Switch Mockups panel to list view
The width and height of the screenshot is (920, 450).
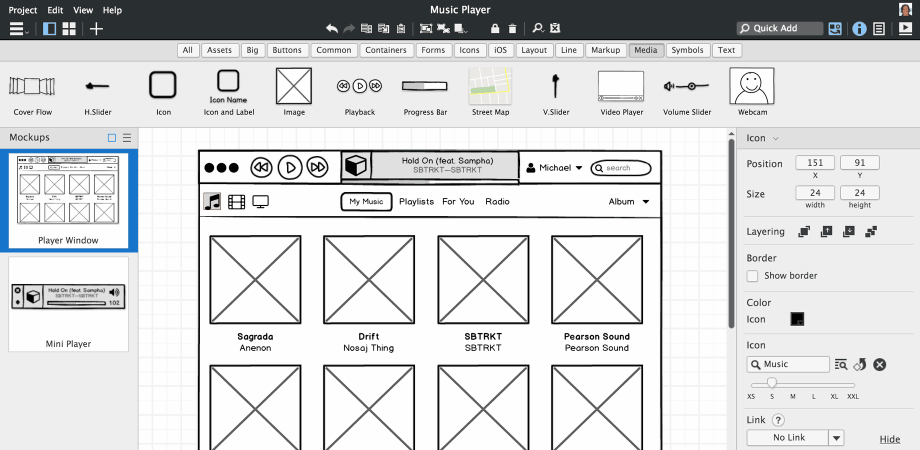point(127,138)
